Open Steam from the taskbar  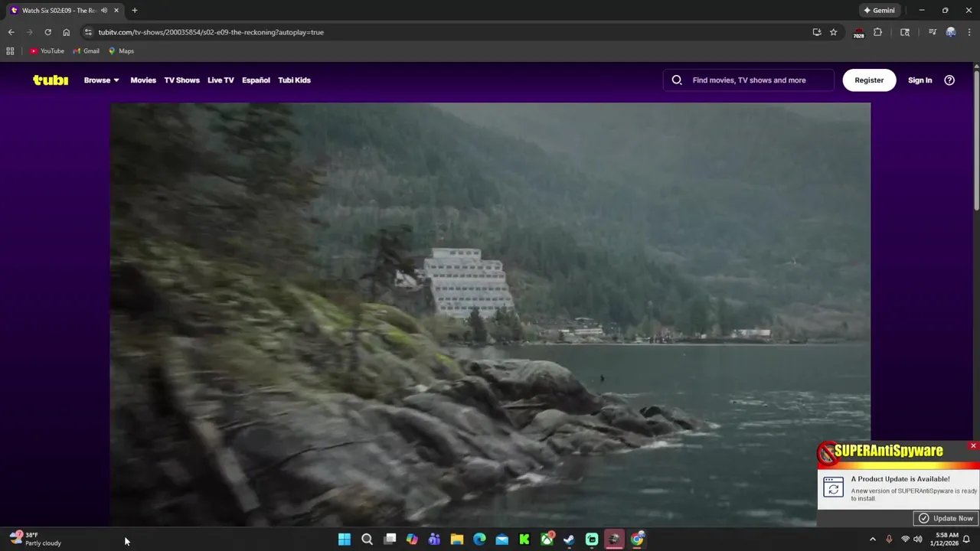(x=569, y=540)
